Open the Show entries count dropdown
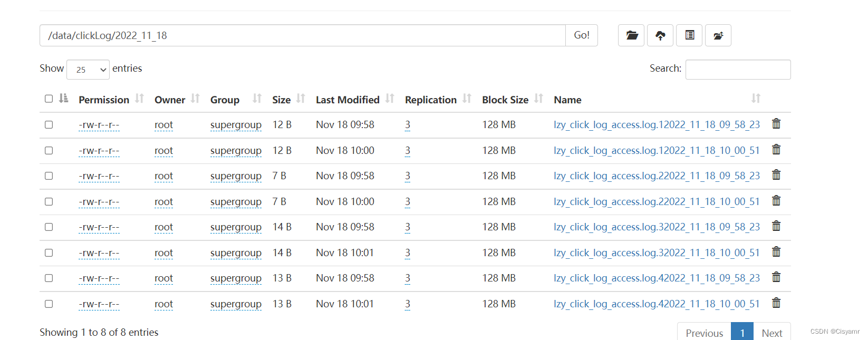The image size is (868, 340). (x=88, y=70)
